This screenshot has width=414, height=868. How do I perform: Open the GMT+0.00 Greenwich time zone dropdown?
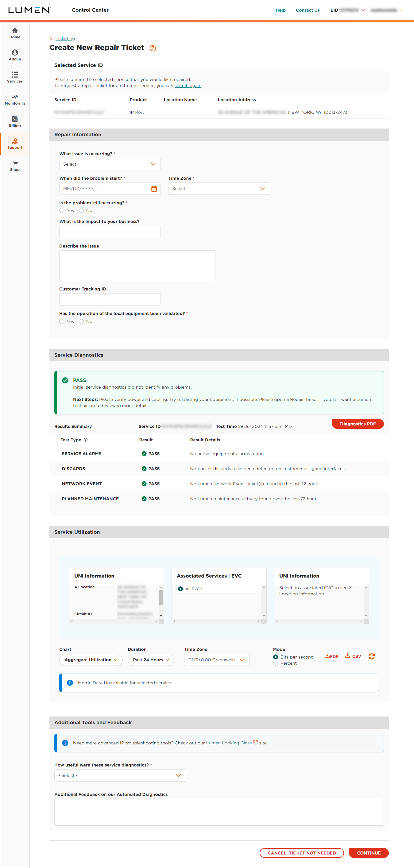click(x=216, y=660)
